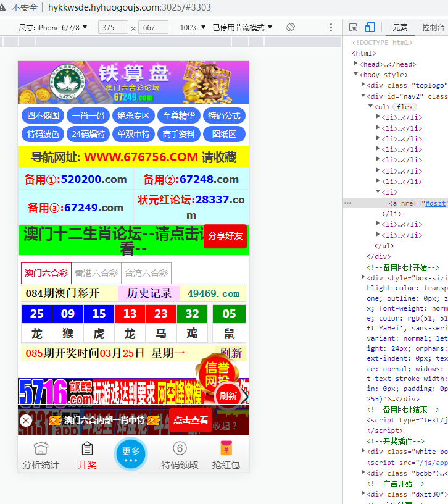
Task: Click the browser address bar URL
Action: tap(130, 7)
